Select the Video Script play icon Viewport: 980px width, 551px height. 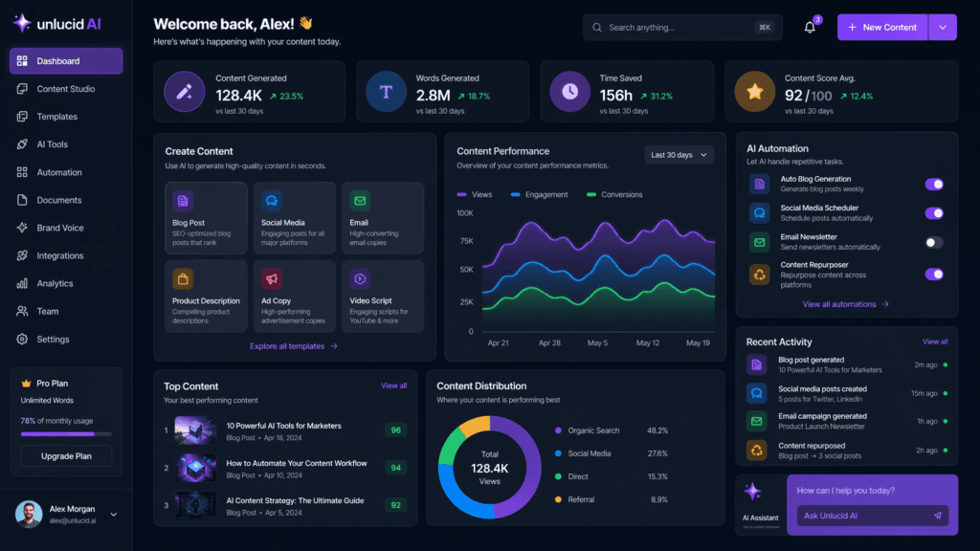tap(360, 279)
